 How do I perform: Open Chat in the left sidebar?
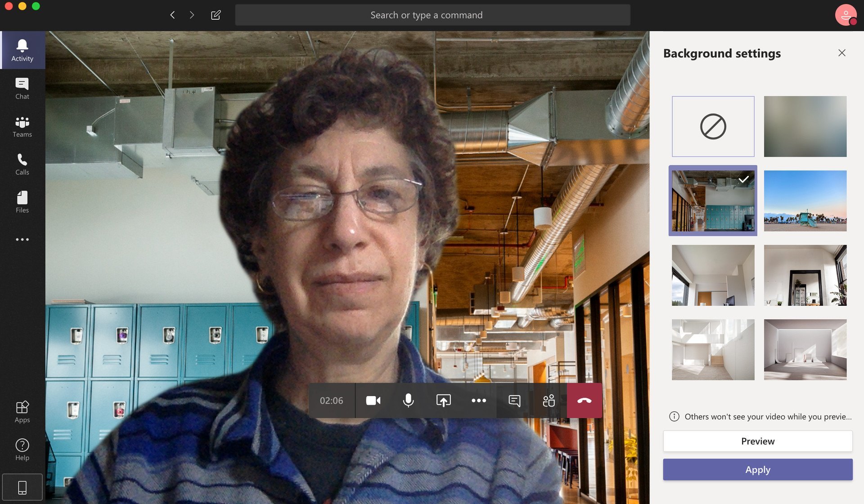click(x=22, y=88)
